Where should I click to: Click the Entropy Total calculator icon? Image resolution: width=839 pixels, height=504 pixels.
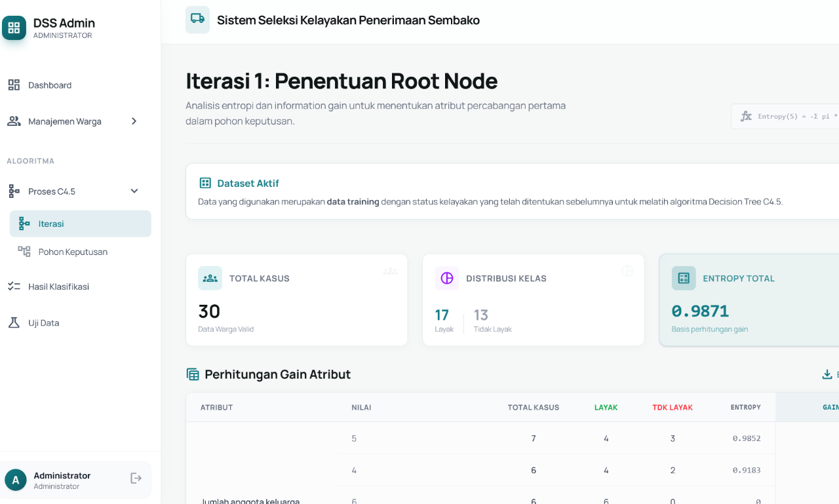pos(684,279)
